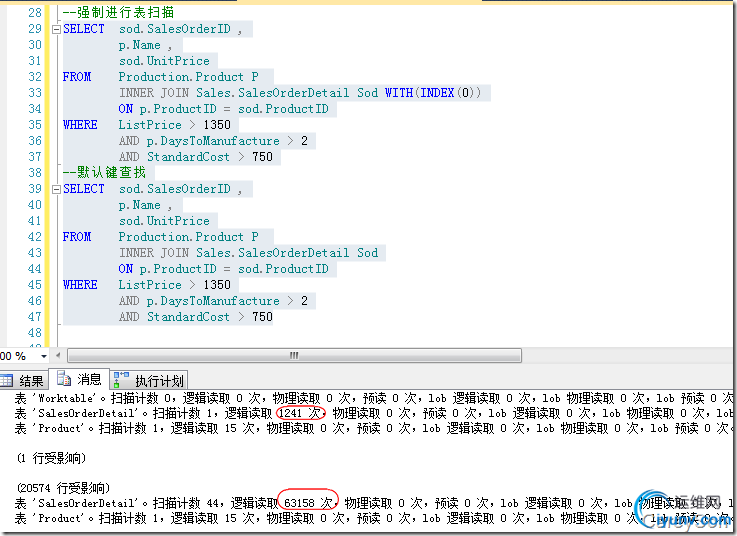The image size is (737, 536).
Task: Click the horizontal scrollbar thumb
Action: click(x=294, y=355)
